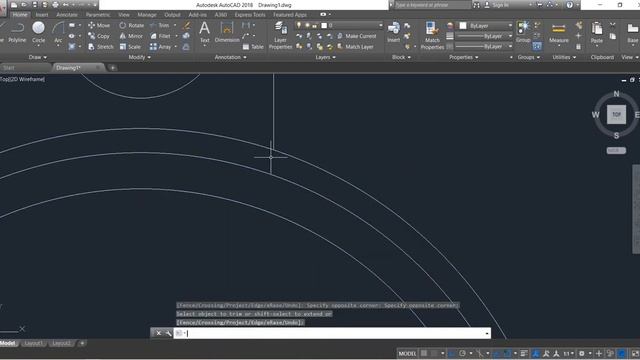Image resolution: width=640 pixels, height=360 pixels.
Task: Activate the Move command
Action: [x=99, y=25]
